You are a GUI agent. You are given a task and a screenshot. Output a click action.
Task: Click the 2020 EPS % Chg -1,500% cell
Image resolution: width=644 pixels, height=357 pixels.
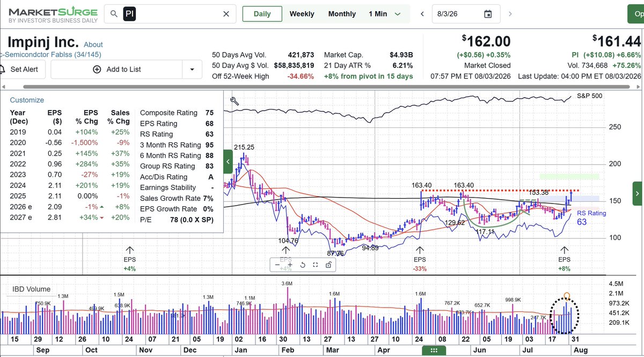pos(84,143)
